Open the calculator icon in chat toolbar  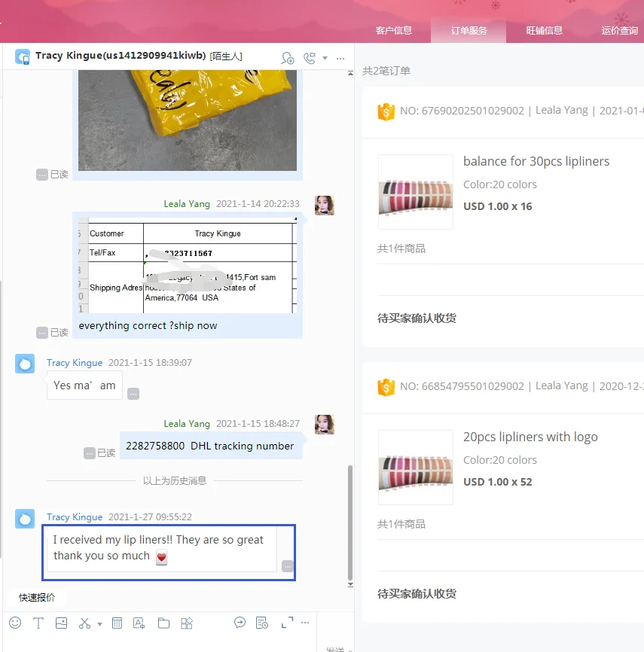(x=117, y=623)
